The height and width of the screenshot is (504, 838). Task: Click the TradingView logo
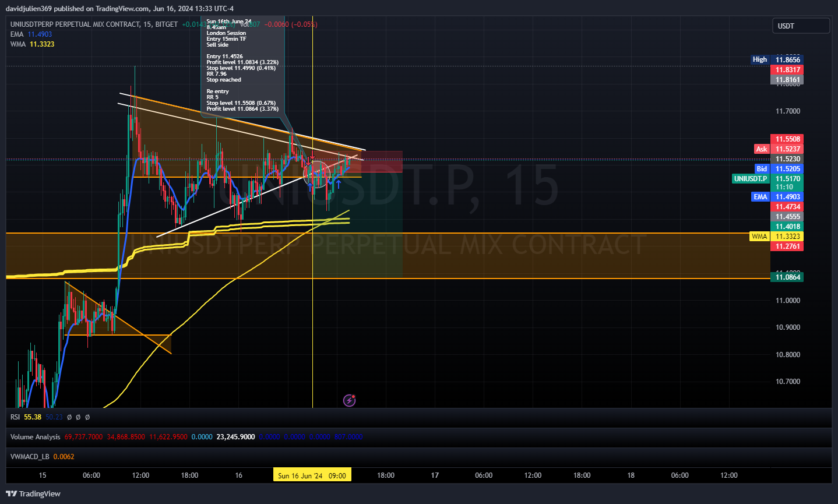33,494
